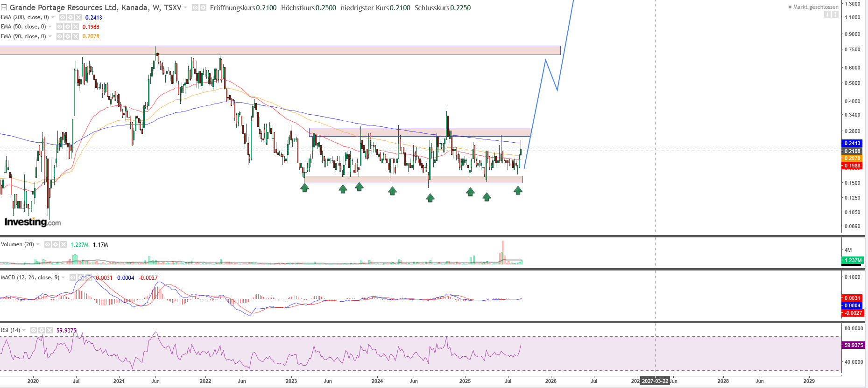The image size is (868, 388).
Task: Open EMA (50, close, 0) dropdown arrow
Action: (50, 27)
